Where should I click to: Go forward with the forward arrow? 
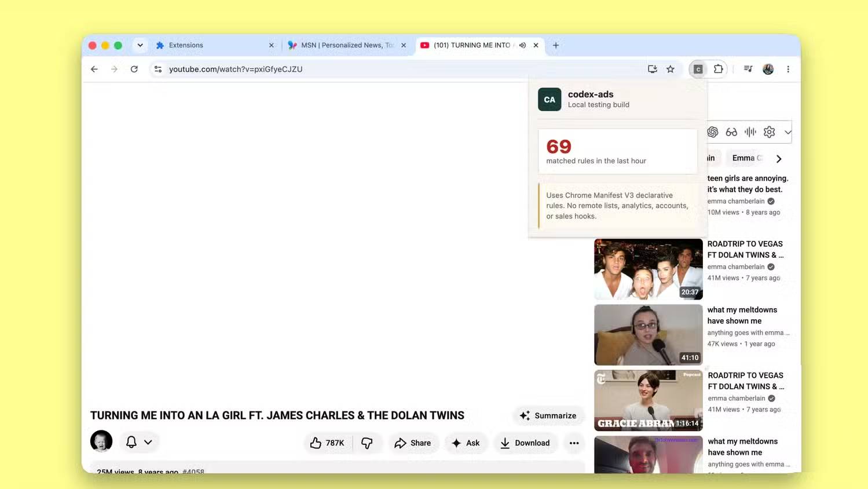[114, 69]
